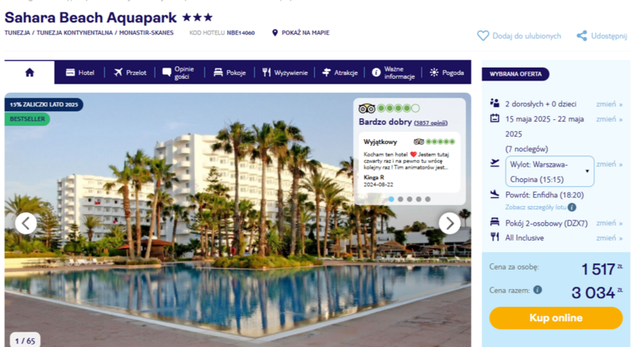The height and width of the screenshot is (347, 644).
Task: Switch to the Pokoje tab
Action: pyautogui.click(x=229, y=72)
